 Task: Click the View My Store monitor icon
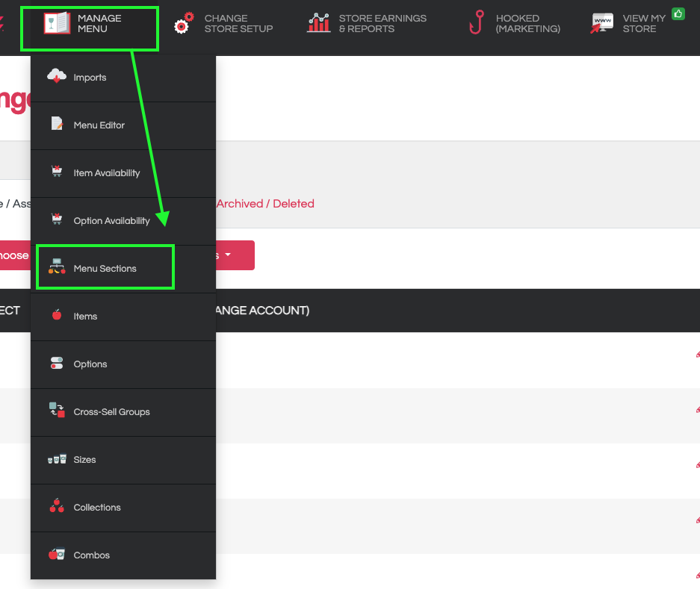pos(602,23)
